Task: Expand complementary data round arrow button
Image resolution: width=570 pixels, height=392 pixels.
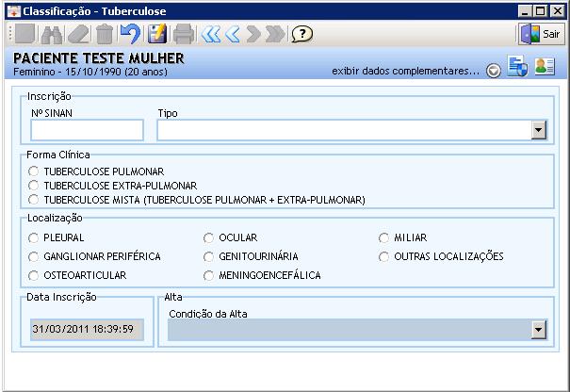Action: click(x=494, y=71)
